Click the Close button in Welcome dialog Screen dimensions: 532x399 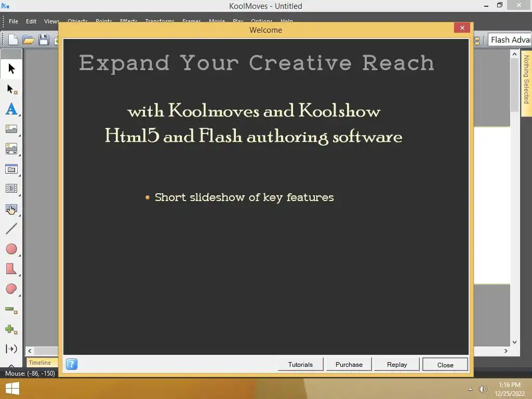pyautogui.click(x=445, y=365)
